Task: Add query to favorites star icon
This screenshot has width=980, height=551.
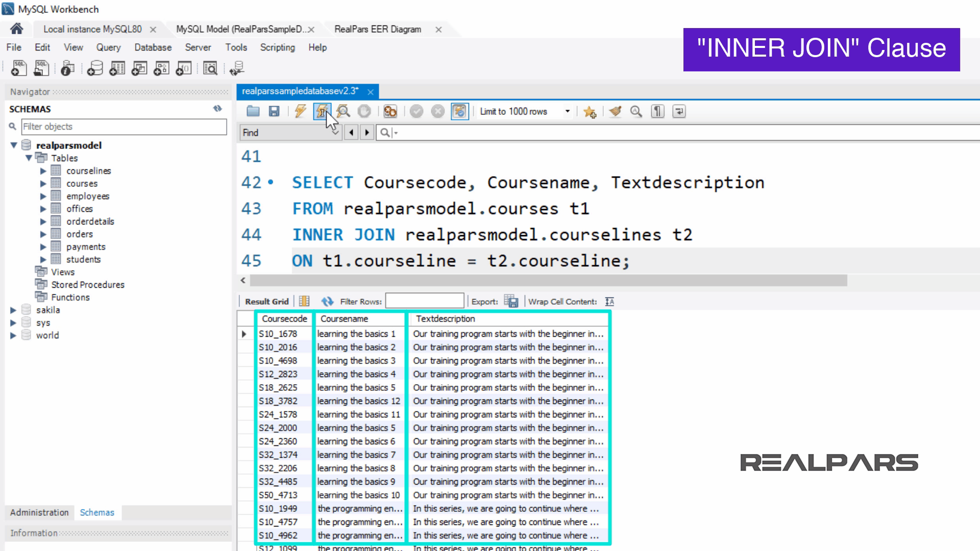Action: tap(590, 111)
